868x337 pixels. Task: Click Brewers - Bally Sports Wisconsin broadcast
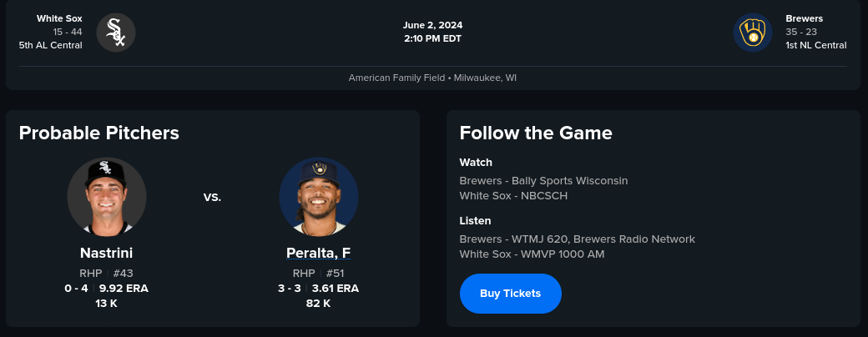(543, 180)
